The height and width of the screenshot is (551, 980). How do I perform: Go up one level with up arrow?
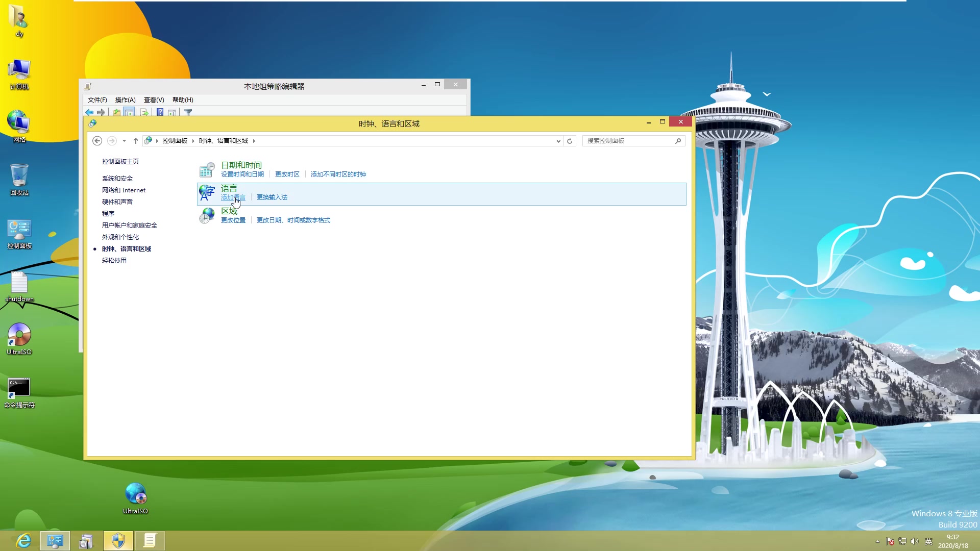[x=136, y=141]
